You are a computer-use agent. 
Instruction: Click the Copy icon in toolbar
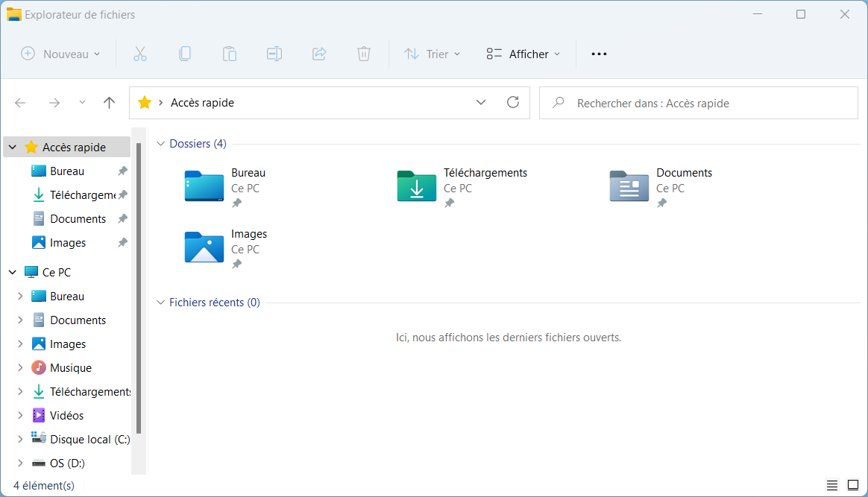[x=185, y=54]
